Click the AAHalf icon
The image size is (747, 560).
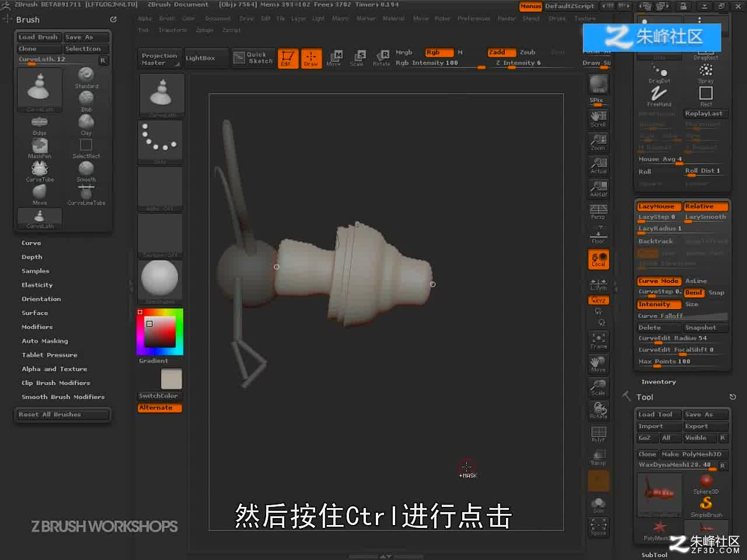598,188
